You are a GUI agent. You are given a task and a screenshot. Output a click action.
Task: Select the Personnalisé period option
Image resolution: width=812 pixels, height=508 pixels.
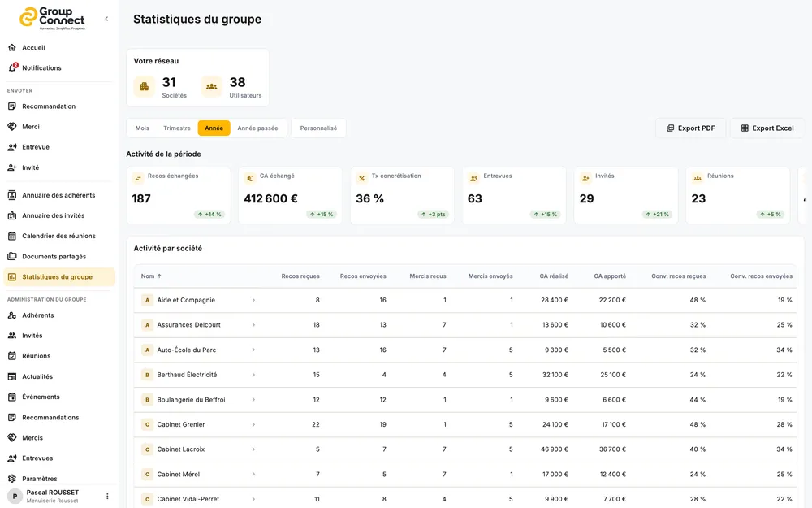tap(318, 128)
